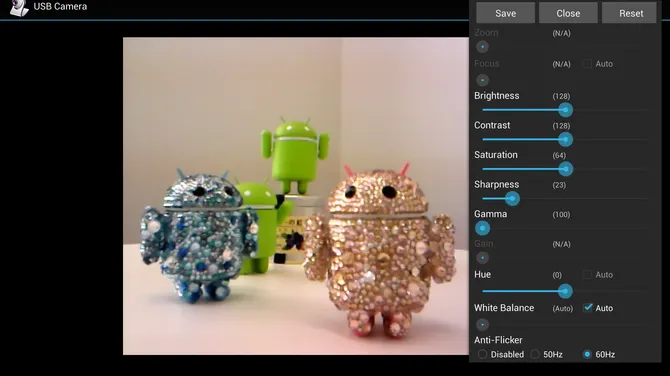Click the disabled Zoom slider knob

click(x=482, y=47)
